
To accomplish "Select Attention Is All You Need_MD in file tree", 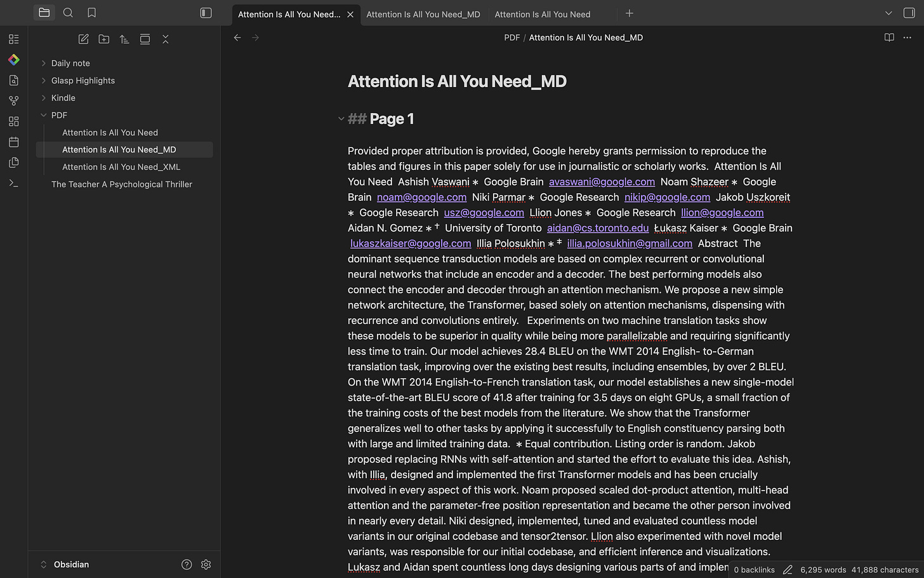I will (124, 150).
